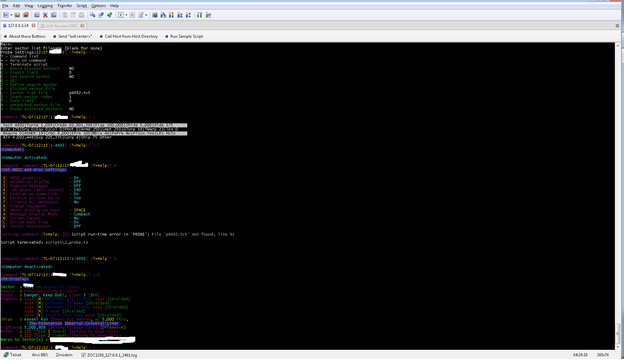Viewport: 624px width, 364px height.
Task: Close the 127.0.0.1:24 tab
Action: 33,25
